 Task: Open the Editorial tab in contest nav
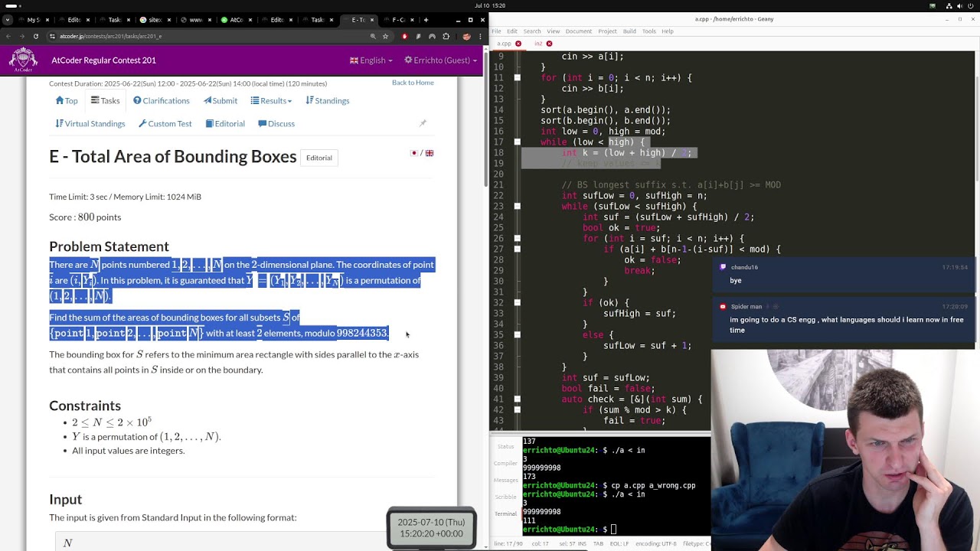pyautogui.click(x=225, y=123)
